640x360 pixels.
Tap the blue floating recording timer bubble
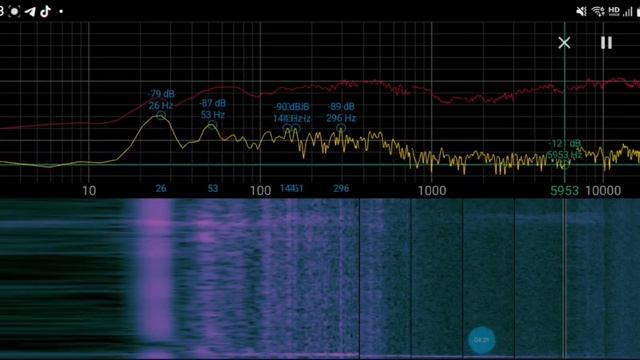point(482,340)
